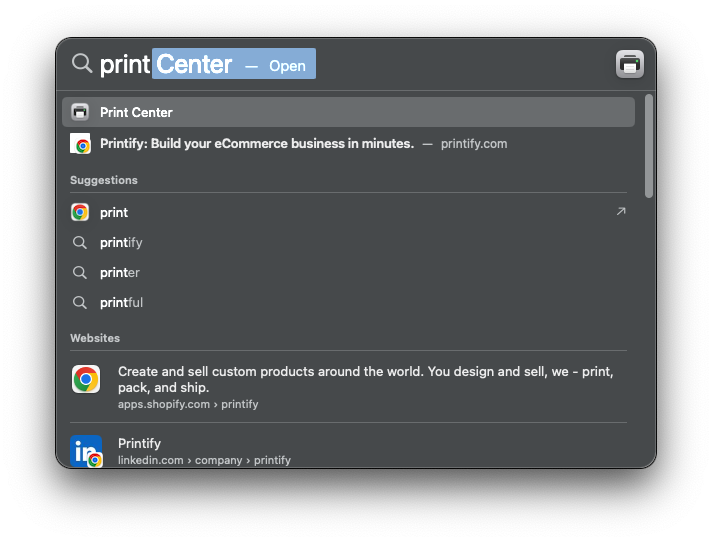Click LinkedIn icon of Printify result
The height and width of the screenshot is (542, 712).
point(86,451)
